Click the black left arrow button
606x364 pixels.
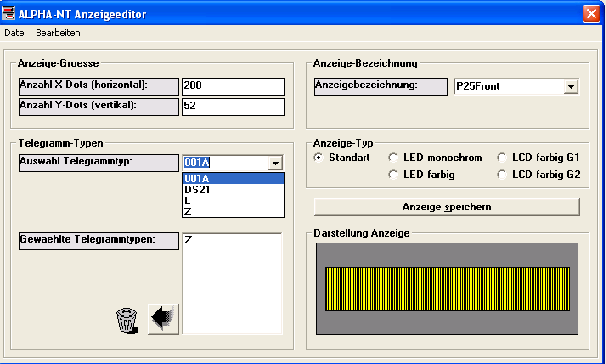[x=163, y=319]
